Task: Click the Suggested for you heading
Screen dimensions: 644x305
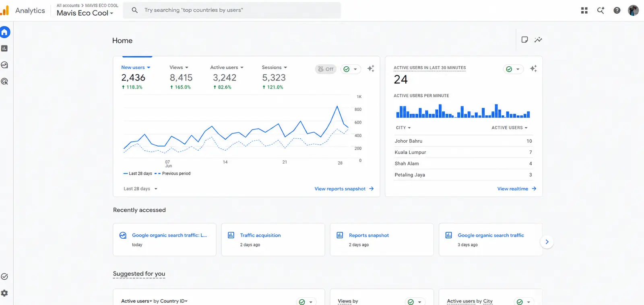Action: [x=139, y=274]
